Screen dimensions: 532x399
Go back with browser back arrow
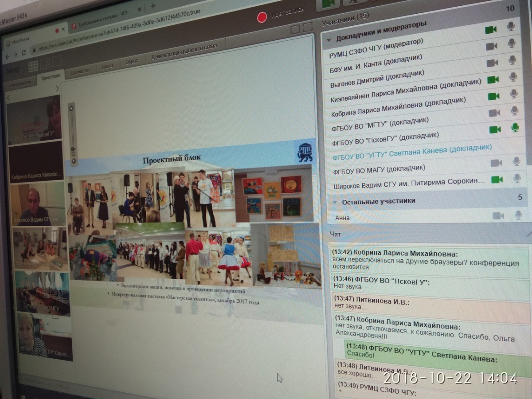click(7, 56)
